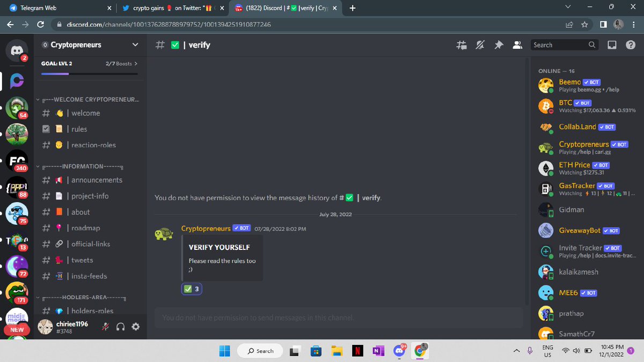Hide the member list icon
644x362 pixels.
(517, 45)
